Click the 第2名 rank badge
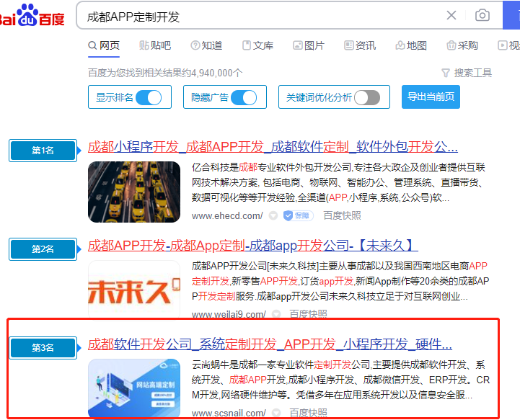520x420 pixels. [43, 249]
